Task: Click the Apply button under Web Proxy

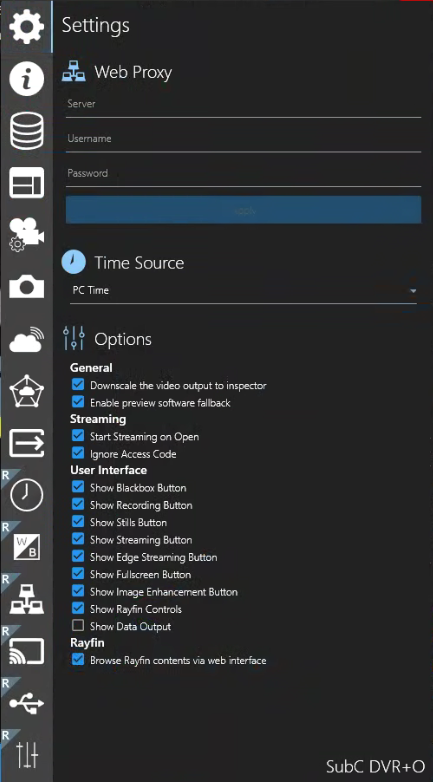Action: (x=243, y=210)
